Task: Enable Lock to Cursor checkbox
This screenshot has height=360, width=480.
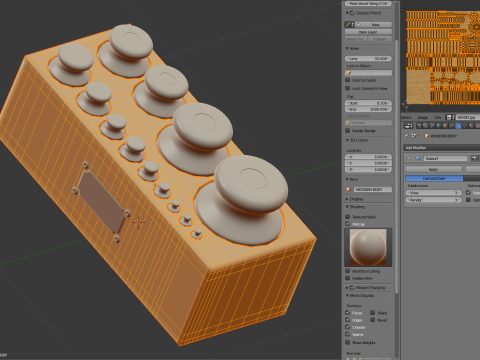Action: pyautogui.click(x=348, y=80)
